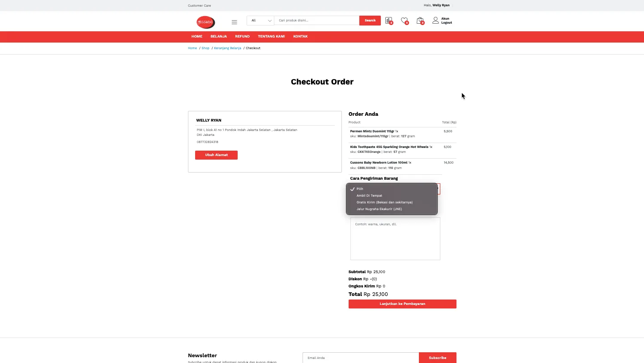Click the Logout link
The height and width of the screenshot is (363, 644).
[x=446, y=23]
